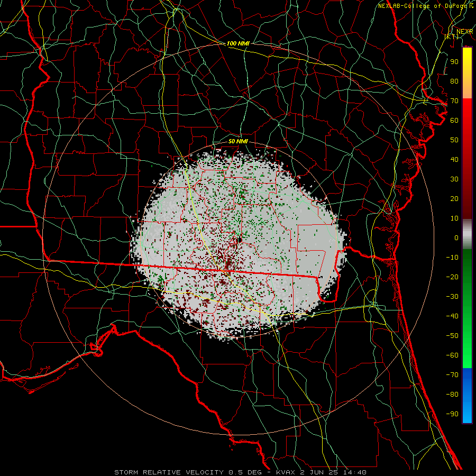This screenshot has width=476, height=476.
Task: Select the 0 knot value on velocity scale
Action: (456, 237)
